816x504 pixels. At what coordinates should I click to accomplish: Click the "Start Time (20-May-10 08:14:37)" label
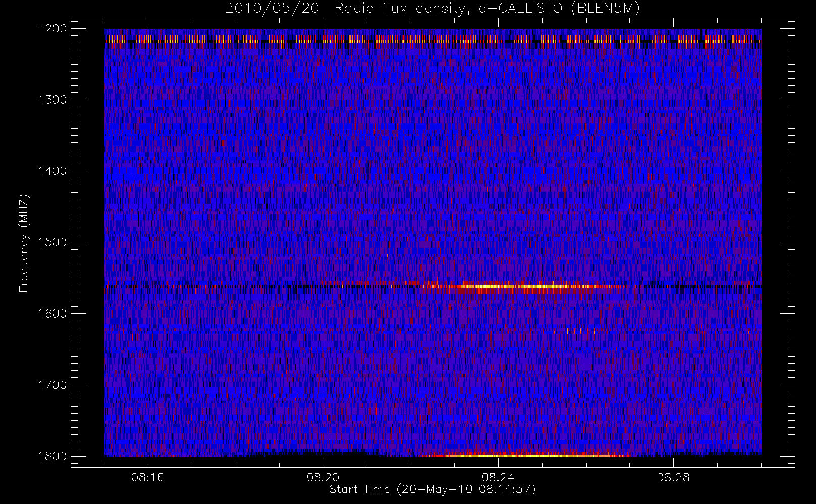coord(432,489)
